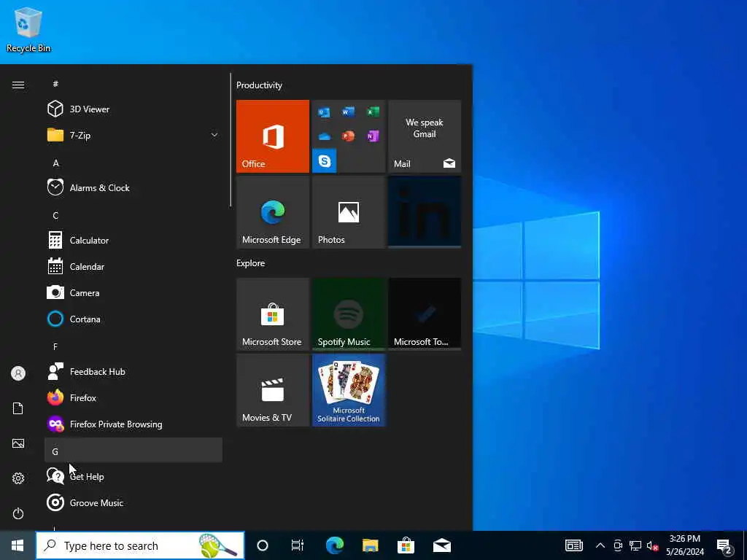Screen dimensions: 747x560
Task: Click the G letter group header
Action: coord(133,450)
